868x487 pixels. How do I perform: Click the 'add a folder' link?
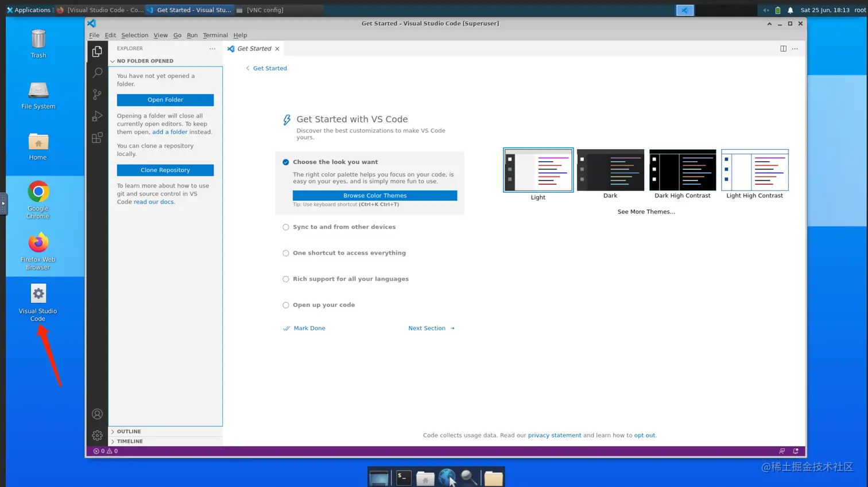coord(170,132)
